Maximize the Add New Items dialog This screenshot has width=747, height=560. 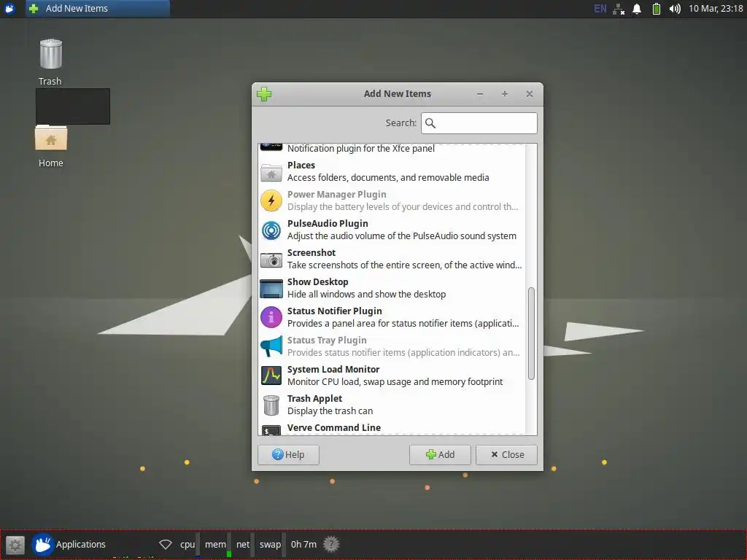[x=505, y=94]
